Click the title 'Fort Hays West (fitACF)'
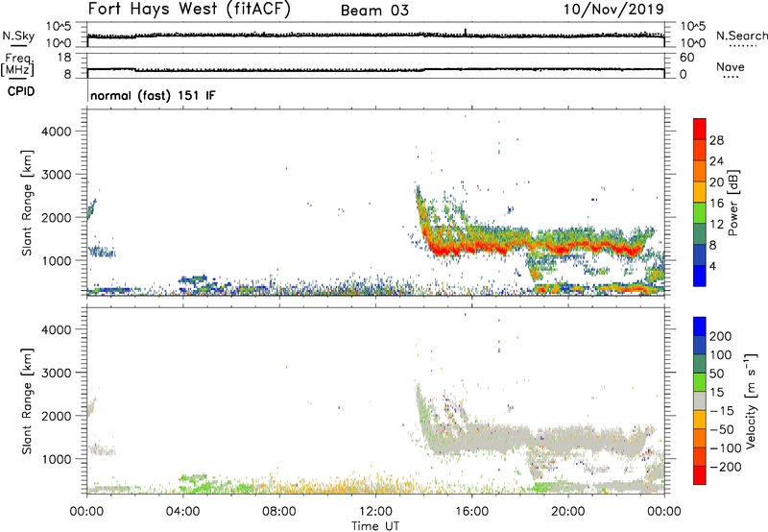 pos(189,9)
